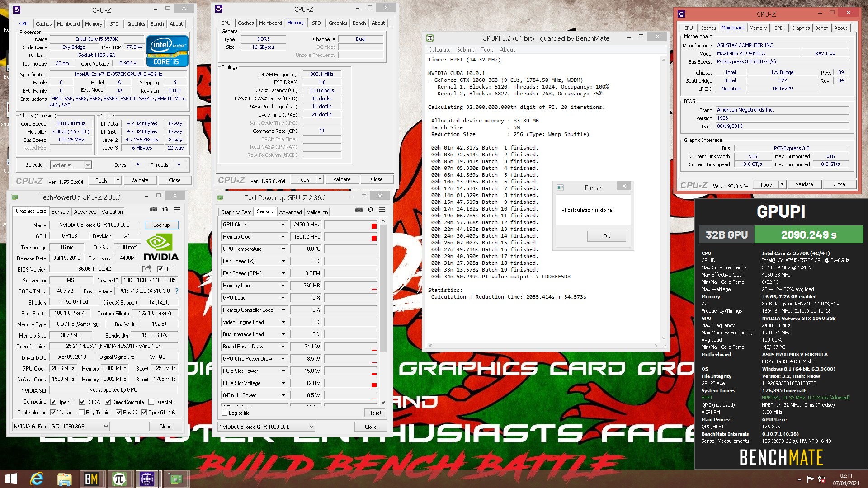This screenshot has height=488, width=868.
Task: Open the Socket #1 selection dropdown in CPU-Z
Action: [x=71, y=165]
